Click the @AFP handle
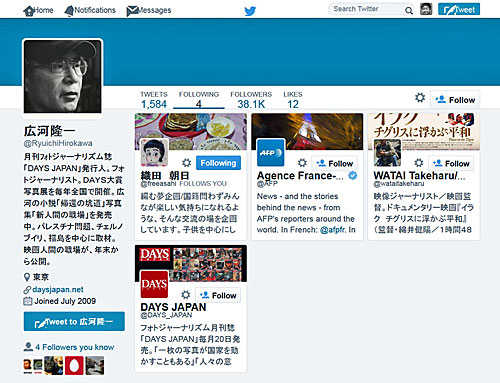This screenshot has width=500, height=383. [267, 184]
